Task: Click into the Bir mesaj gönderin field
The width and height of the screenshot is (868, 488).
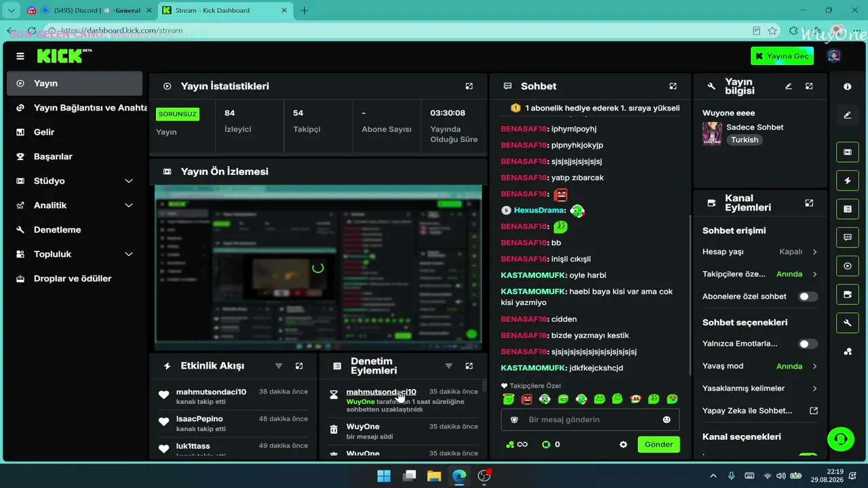Action: (590, 420)
